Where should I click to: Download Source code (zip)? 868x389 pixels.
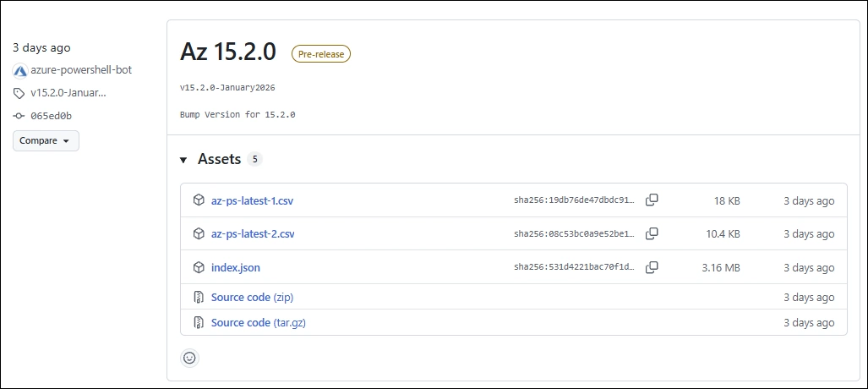click(252, 298)
